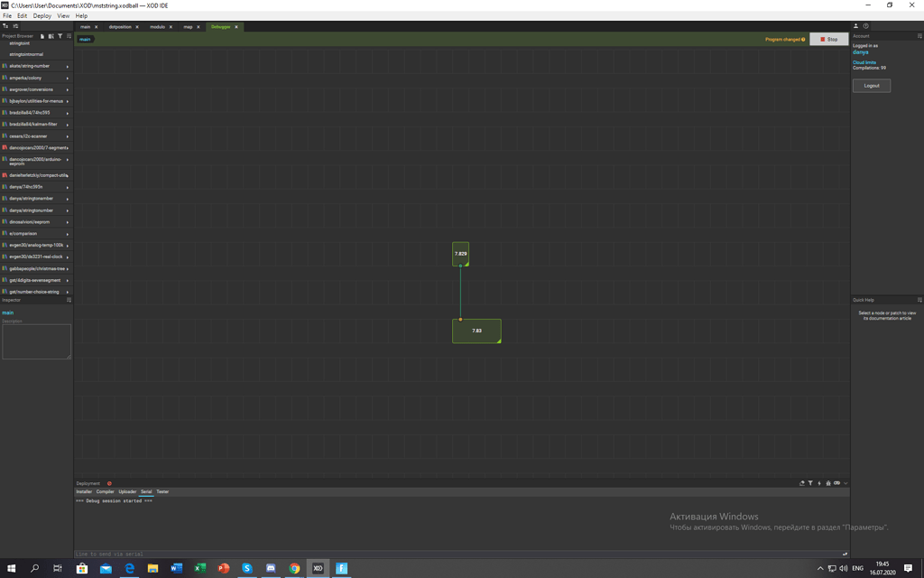
Task: Click the Logout button
Action: point(871,86)
